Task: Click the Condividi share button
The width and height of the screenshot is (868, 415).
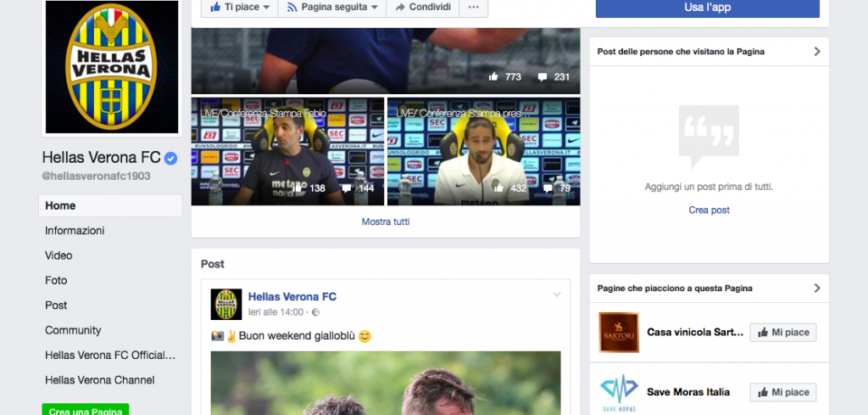Action: click(x=422, y=7)
